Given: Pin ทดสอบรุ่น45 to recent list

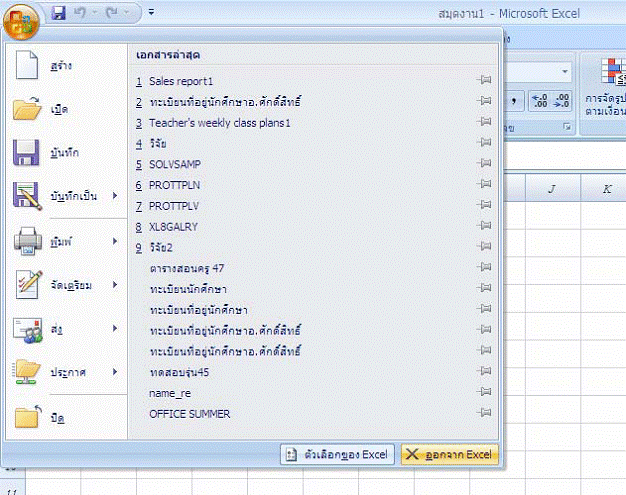Looking at the screenshot, I should point(484,371).
